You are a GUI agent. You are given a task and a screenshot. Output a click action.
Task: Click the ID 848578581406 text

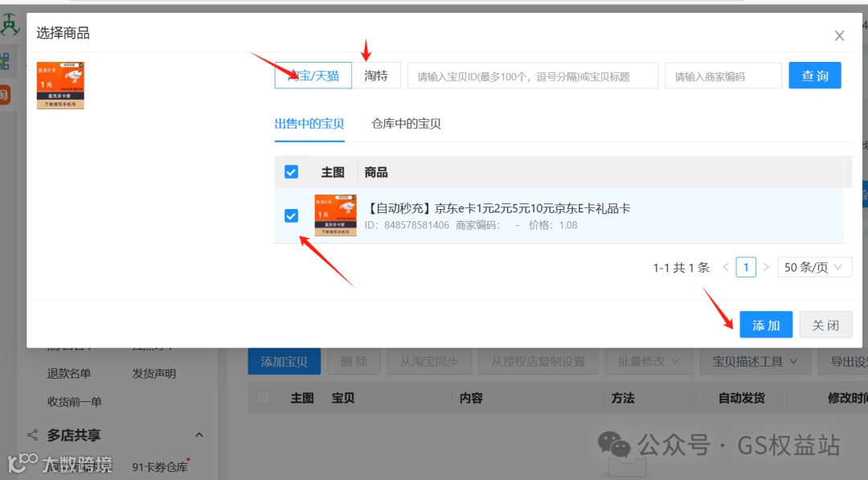tap(407, 225)
